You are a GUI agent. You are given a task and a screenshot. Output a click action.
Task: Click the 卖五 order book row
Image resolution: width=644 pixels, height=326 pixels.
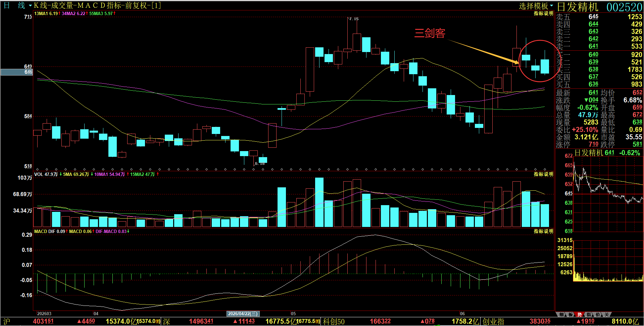[599, 17]
